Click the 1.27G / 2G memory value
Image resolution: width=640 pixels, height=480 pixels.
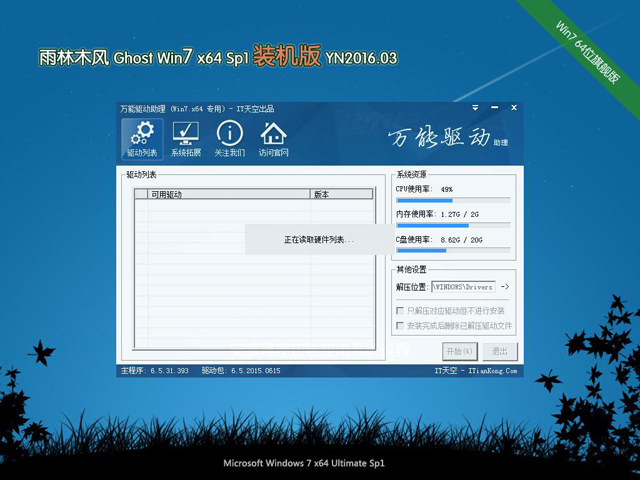tap(460, 214)
